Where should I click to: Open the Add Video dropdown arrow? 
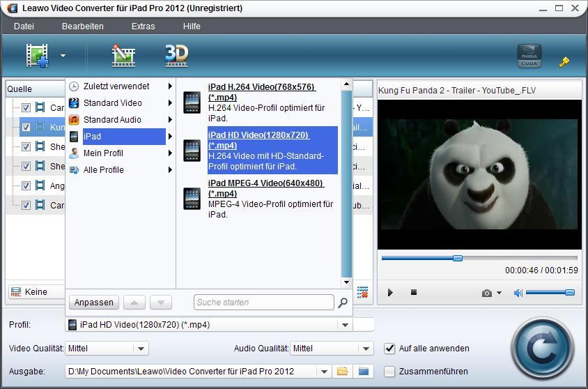[x=63, y=56]
